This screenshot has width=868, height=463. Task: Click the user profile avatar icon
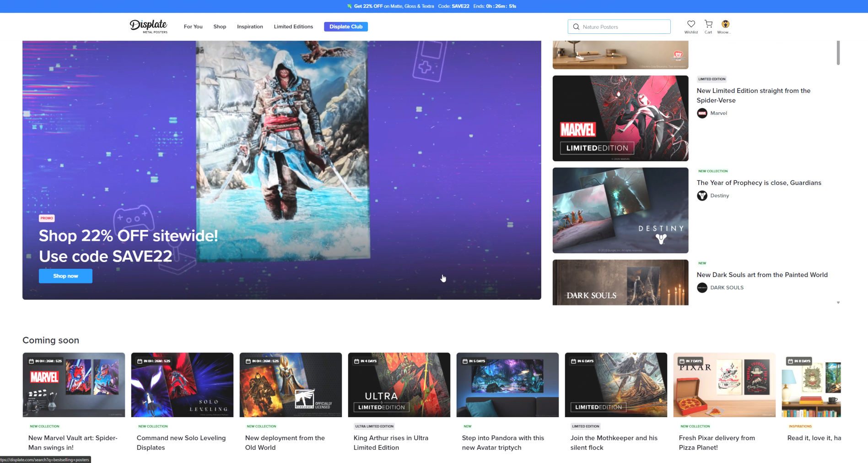click(x=725, y=24)
